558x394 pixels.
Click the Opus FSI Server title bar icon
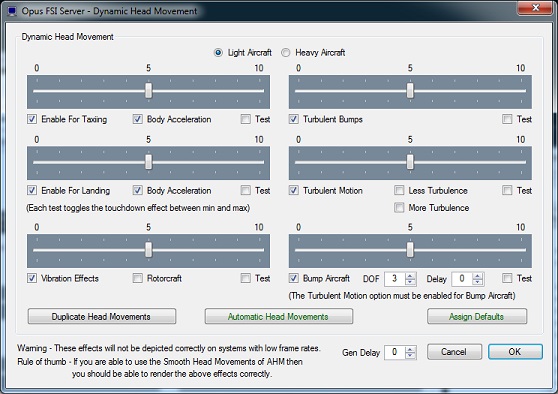(x=12, y=11)
